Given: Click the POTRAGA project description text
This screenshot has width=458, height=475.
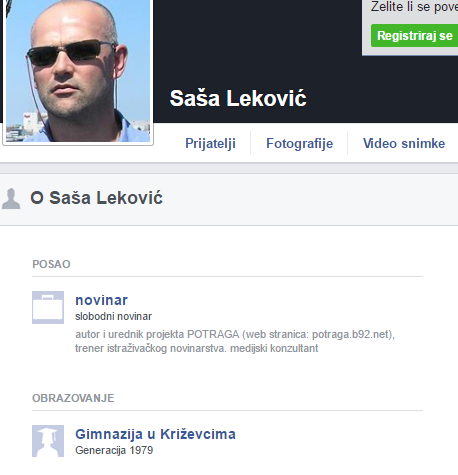Looking at the screenshot, I should [x=235, y=334].
